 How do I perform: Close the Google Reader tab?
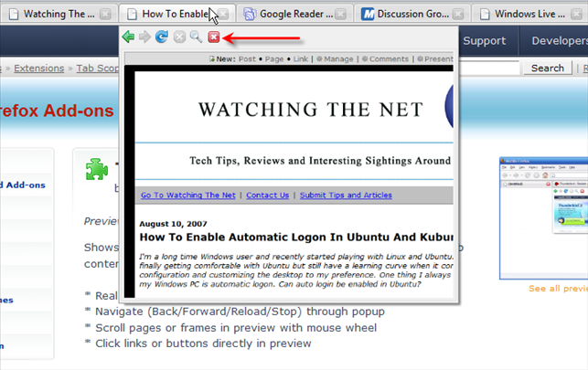340,15
